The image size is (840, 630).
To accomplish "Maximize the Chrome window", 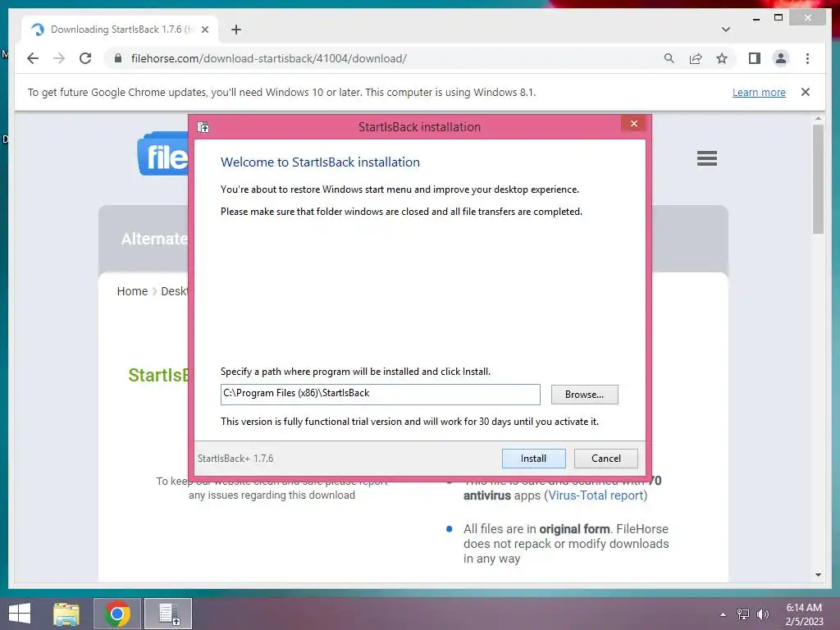I will coord(778,18).
